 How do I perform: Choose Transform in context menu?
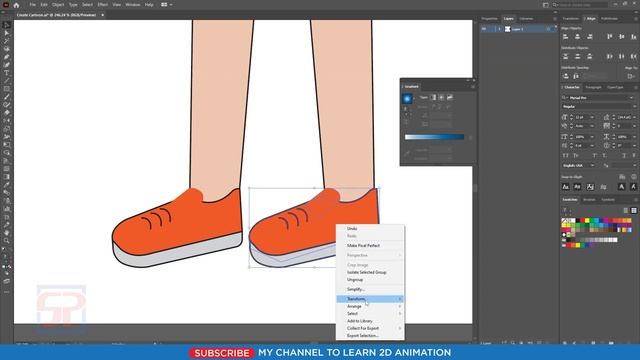click(x=370, y=299)
